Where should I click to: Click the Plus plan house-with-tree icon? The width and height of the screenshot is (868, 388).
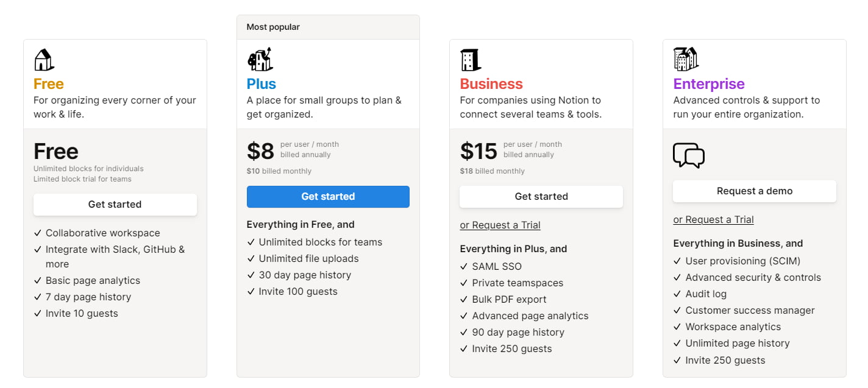pos(260,59)
